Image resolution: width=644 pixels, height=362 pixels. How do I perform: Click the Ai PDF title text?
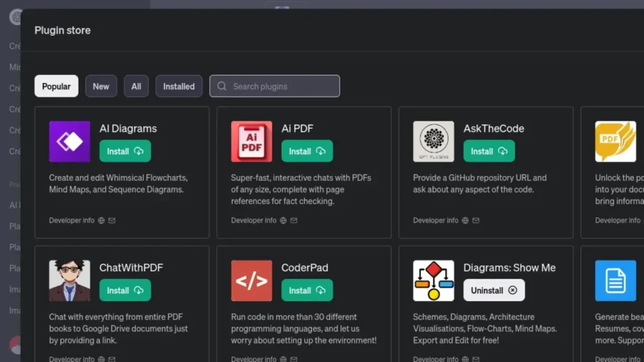(x=297, y=128)
